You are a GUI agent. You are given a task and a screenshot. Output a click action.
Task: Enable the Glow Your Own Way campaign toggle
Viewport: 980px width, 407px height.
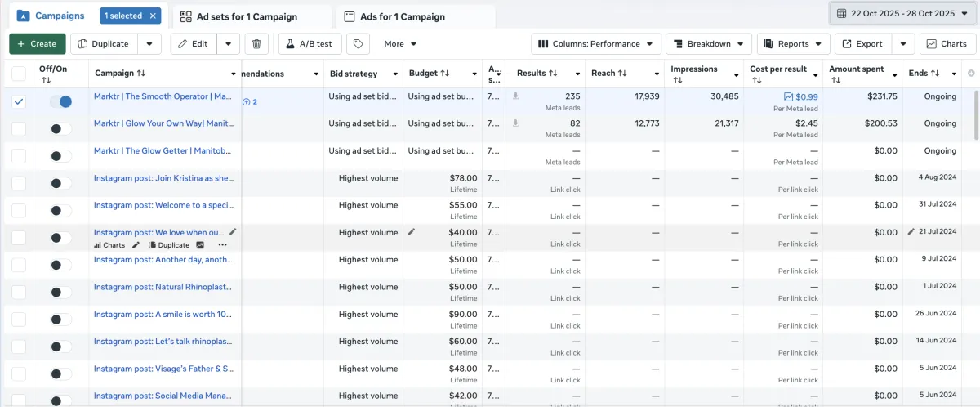(61, 129)
